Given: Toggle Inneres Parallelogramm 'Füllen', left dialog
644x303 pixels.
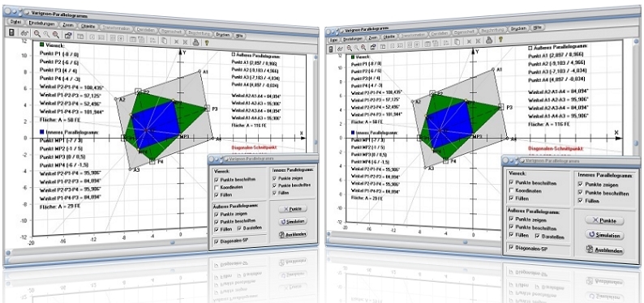Looking at the screenshot, I should (274, 192).
